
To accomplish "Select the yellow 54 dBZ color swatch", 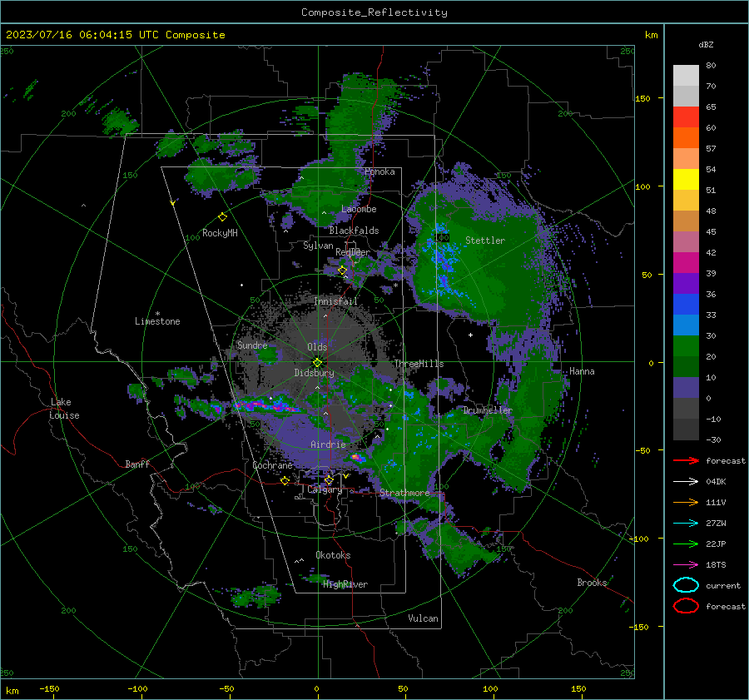I will [686, 179].
